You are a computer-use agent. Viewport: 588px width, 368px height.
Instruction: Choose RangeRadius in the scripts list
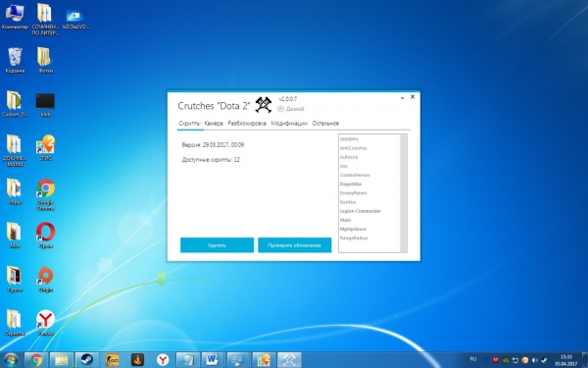point(354,238)
